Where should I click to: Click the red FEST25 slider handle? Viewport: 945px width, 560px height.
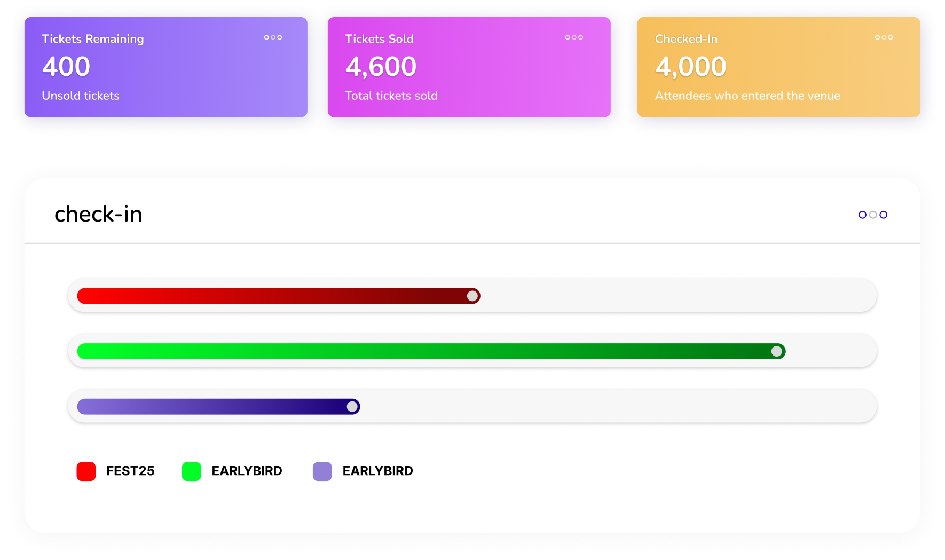(472, 296)
